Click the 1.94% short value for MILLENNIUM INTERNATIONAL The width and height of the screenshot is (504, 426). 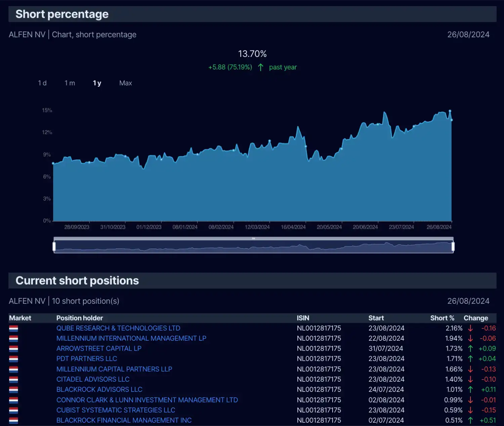[x=454, y=338]
